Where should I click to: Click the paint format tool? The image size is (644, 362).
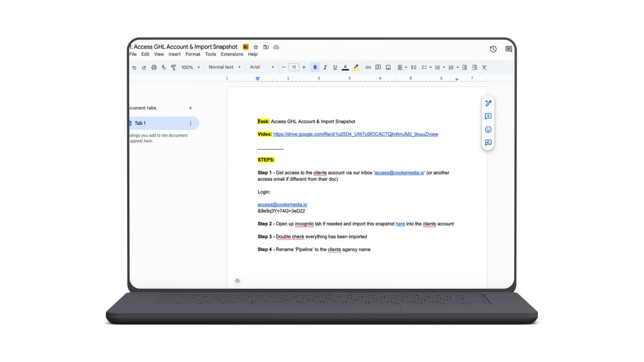click(173, 67)
